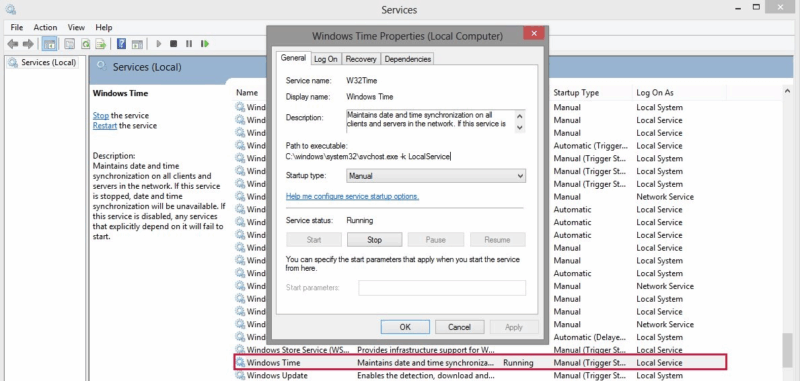Export the list using the toolbar icon
Viewport: 800px width, 381px height.
pos(101,44)
